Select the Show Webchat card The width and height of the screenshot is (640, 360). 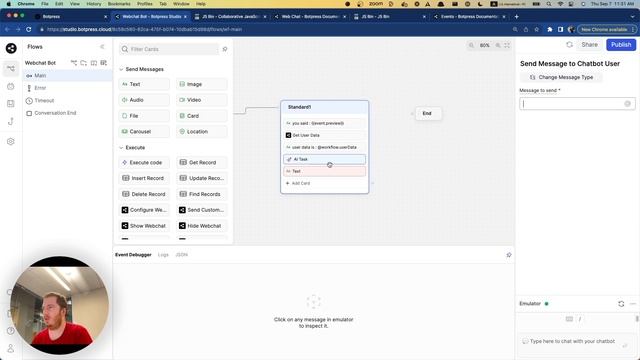click(x=144, y=226)
